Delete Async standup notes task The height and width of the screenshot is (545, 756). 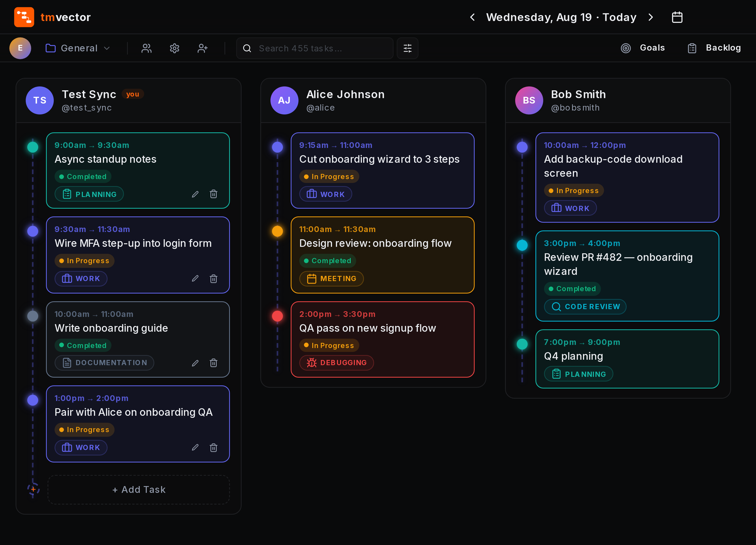click(x=213, y=194)
